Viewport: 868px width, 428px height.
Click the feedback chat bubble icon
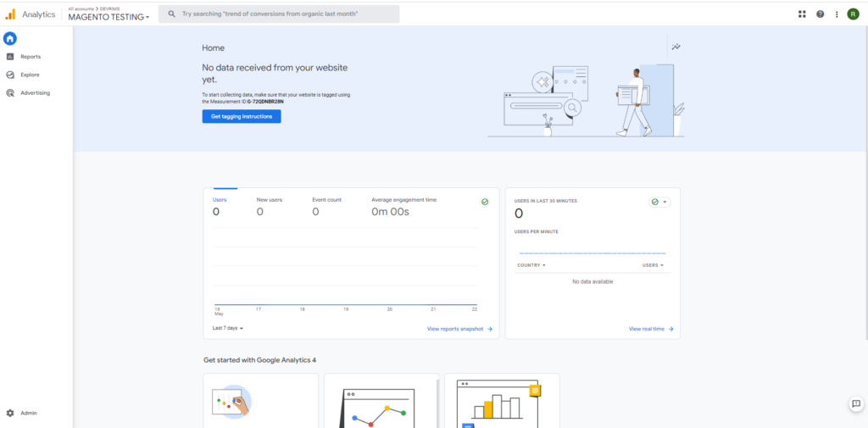[856, 403]
